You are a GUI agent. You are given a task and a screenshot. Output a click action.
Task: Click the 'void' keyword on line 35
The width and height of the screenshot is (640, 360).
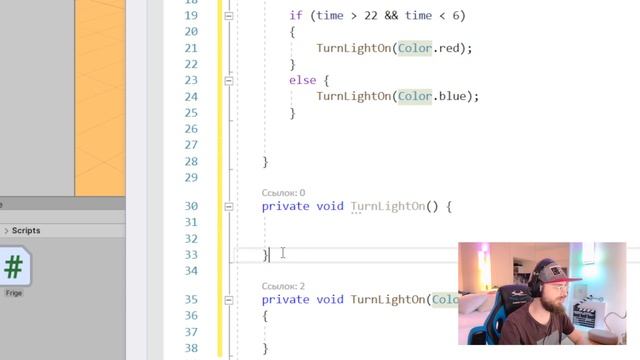click(330, 300)
